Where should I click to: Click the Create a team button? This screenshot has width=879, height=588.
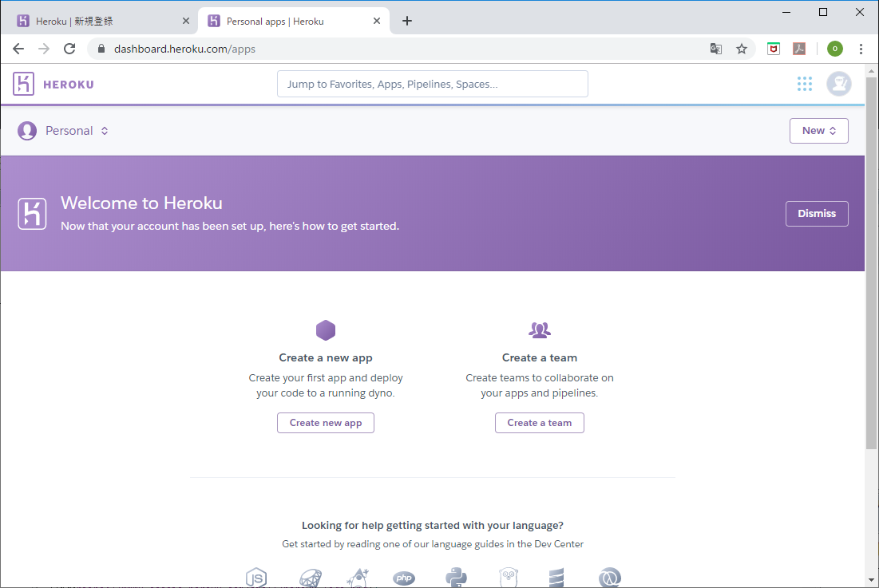tap(539, 423)
